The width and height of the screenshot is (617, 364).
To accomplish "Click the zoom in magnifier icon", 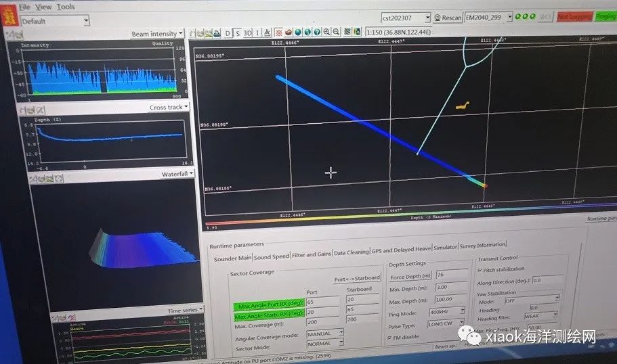I will click(x=326, y=32).
